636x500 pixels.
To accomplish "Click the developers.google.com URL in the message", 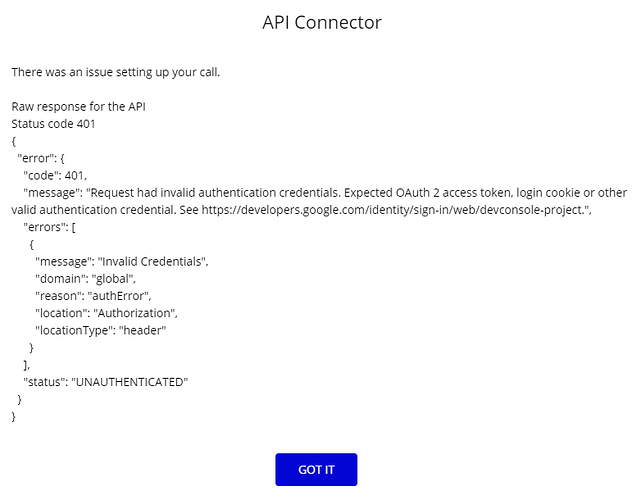I will point(392,210).
